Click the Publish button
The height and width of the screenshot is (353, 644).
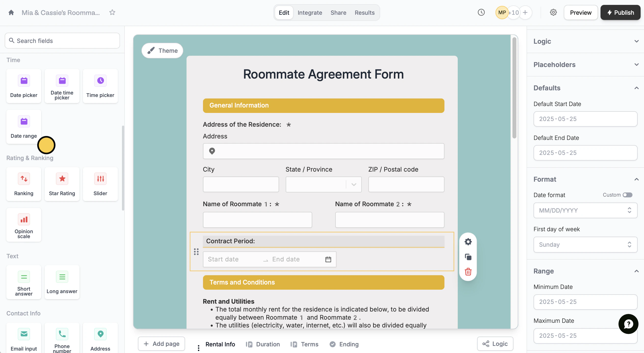[x=620, y=13]
